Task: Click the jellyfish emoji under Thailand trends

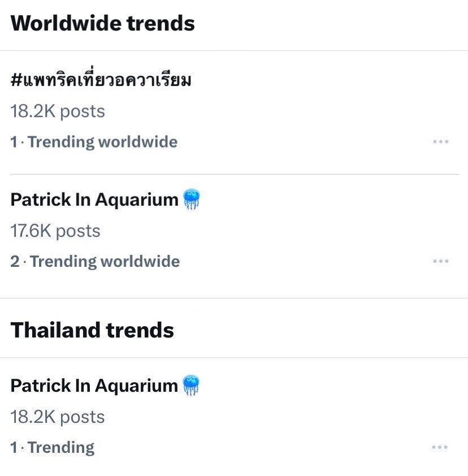Action: (x=192, y=386)
